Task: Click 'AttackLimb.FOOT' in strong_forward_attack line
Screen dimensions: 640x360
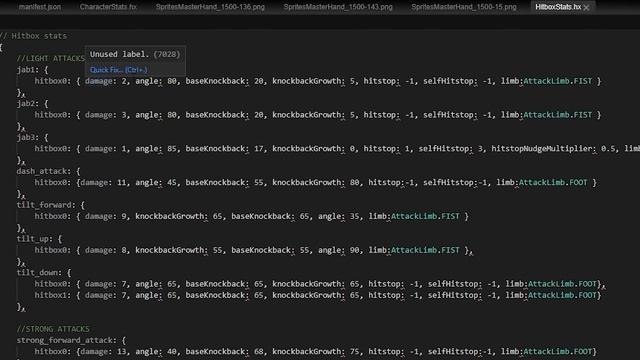Action: coord(558,351)
